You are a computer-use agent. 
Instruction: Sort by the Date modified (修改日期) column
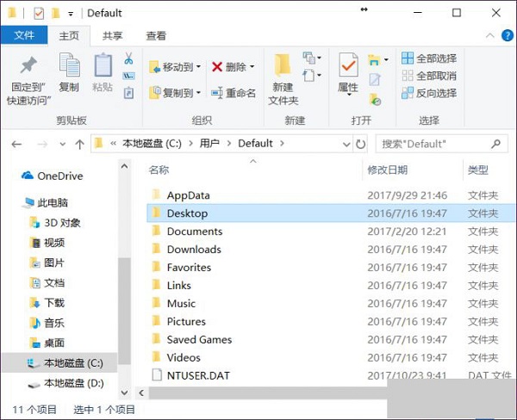coord(388,170)
